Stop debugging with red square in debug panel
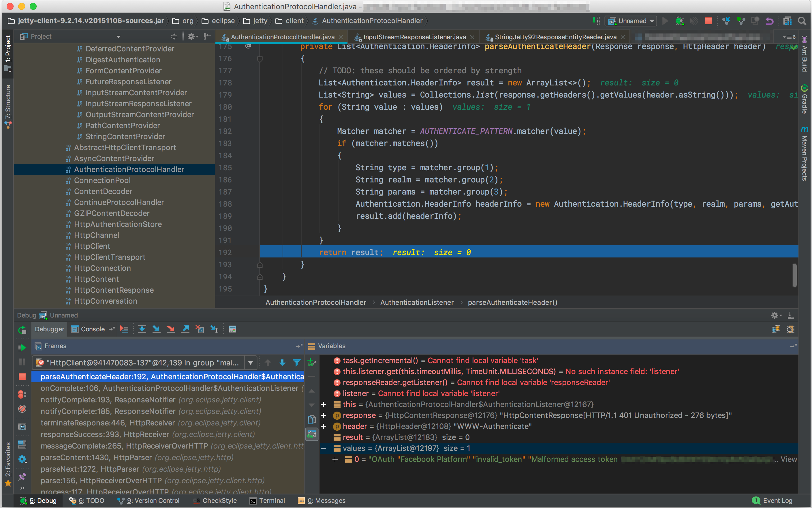Viewport: 812px width, 508px height. click(x=22, y=377)
